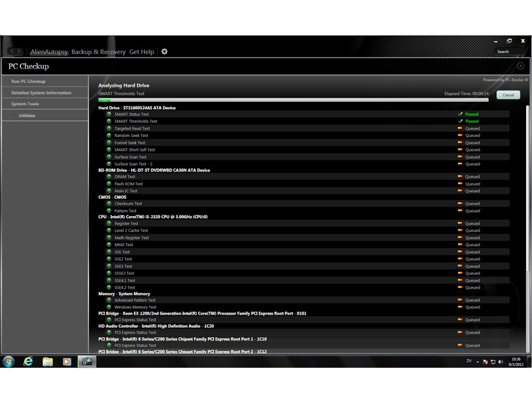Click the Math Register Test icon
This screenshot has width=532, height=399.
[x=109, y=238]
